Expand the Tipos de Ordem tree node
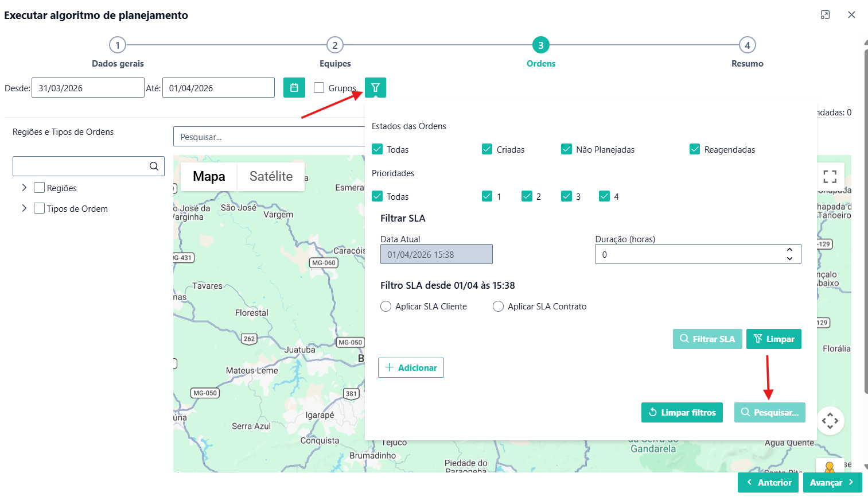868x500 pixels. (x=24, y=208)
